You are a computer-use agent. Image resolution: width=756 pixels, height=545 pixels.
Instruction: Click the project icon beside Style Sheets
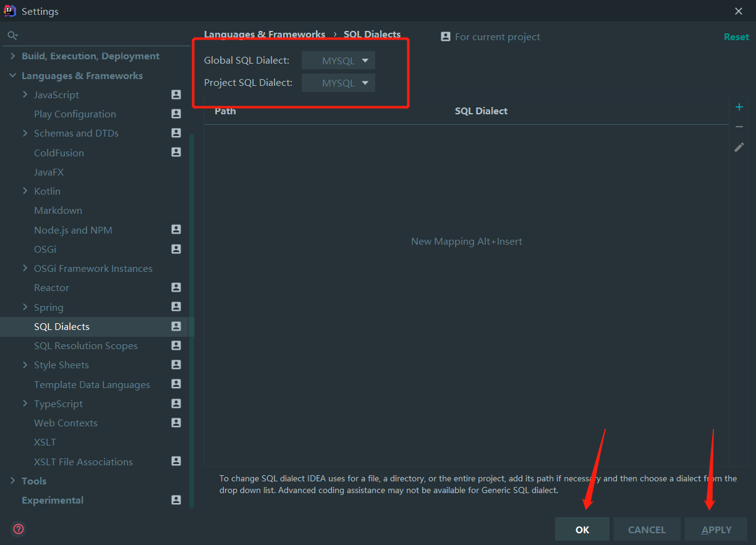coord(176,365)
